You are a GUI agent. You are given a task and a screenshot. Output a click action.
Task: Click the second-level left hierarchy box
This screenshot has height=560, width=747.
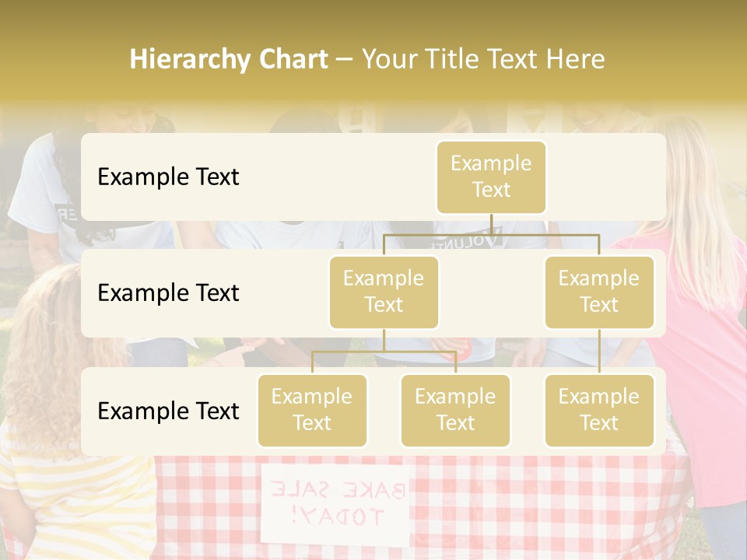tap(384, 292)
